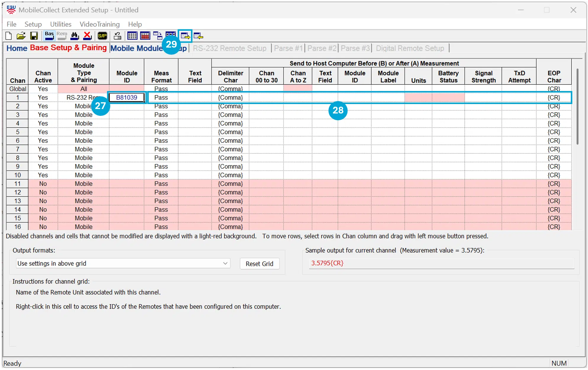Click the Chan Active Yes cell for channel 8
The width and height of the screenshot is (588, 370).
point(43,158)
